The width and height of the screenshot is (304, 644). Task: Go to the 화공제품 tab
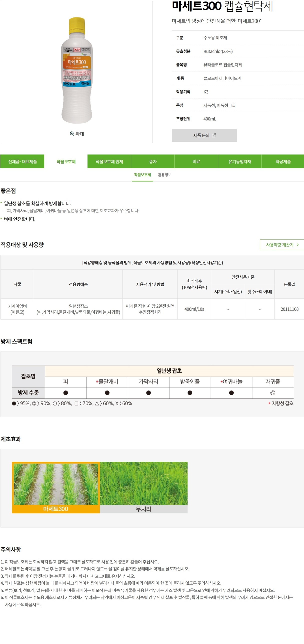coord(283,161)
